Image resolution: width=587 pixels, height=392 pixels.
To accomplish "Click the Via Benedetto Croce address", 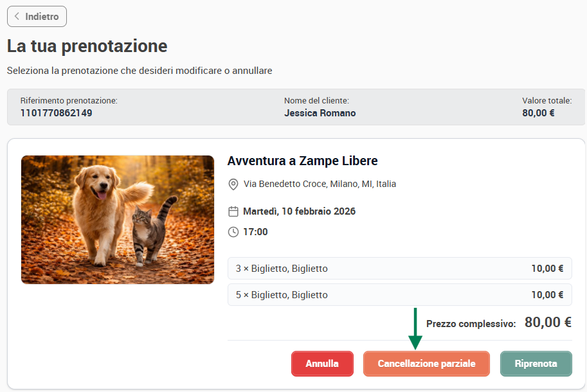I will (x=320, y=184).
